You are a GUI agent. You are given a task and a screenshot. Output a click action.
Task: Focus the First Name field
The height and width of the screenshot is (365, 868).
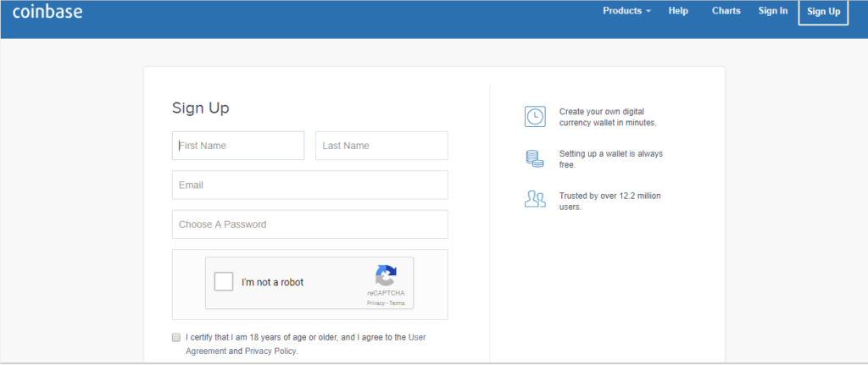click(x=238, y=146)
